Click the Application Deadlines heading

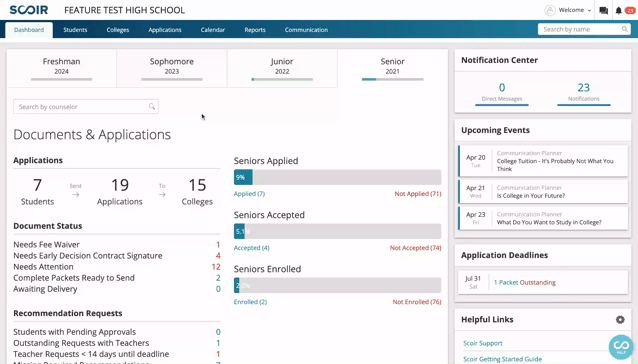click(x=504, y=255)
